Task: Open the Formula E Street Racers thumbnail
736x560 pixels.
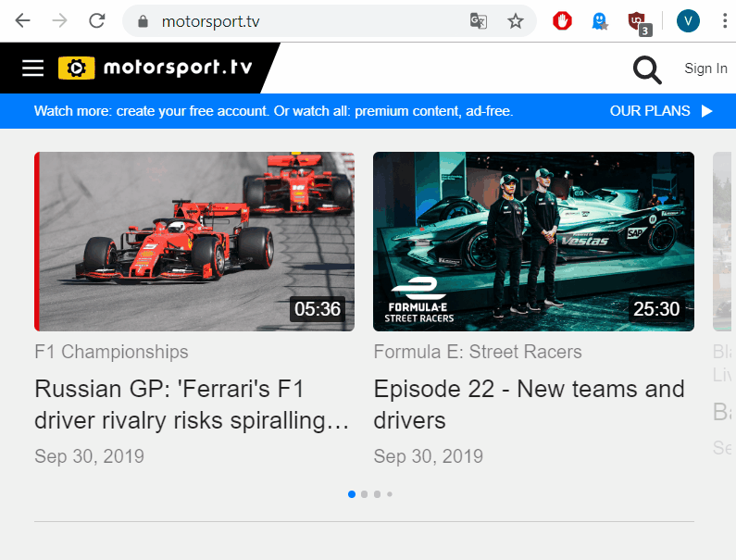Action: (x=533, y=242)
